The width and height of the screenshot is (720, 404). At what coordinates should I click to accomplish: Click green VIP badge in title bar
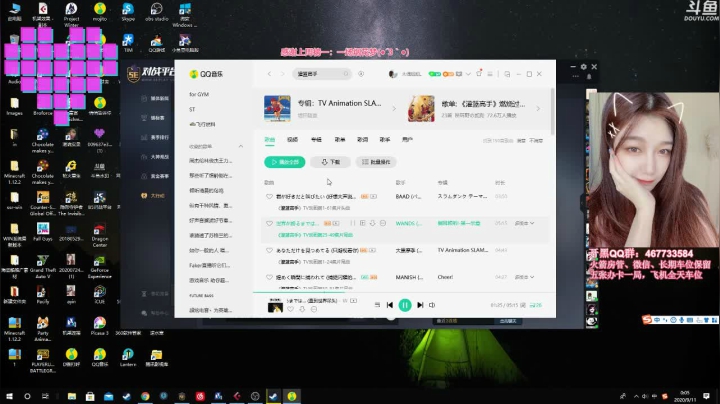tap(434, 74)
